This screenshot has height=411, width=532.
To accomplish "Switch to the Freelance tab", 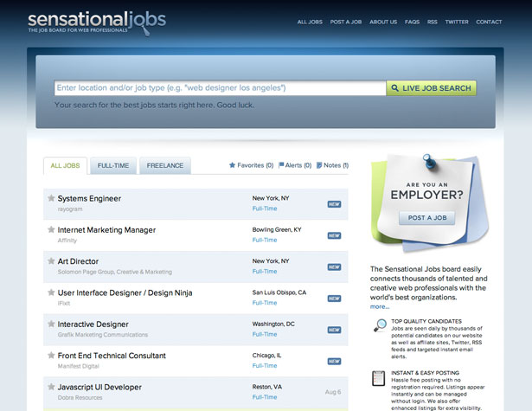I will [x=165, y=165].
